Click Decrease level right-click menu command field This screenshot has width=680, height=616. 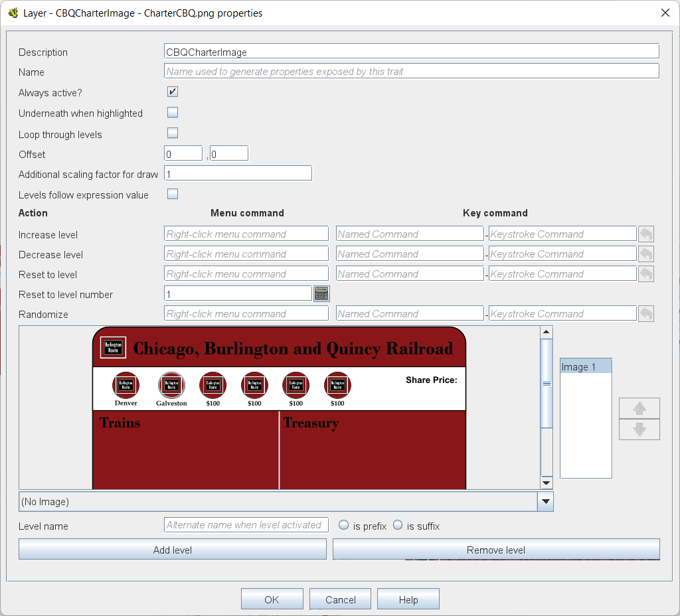[246, 254]
